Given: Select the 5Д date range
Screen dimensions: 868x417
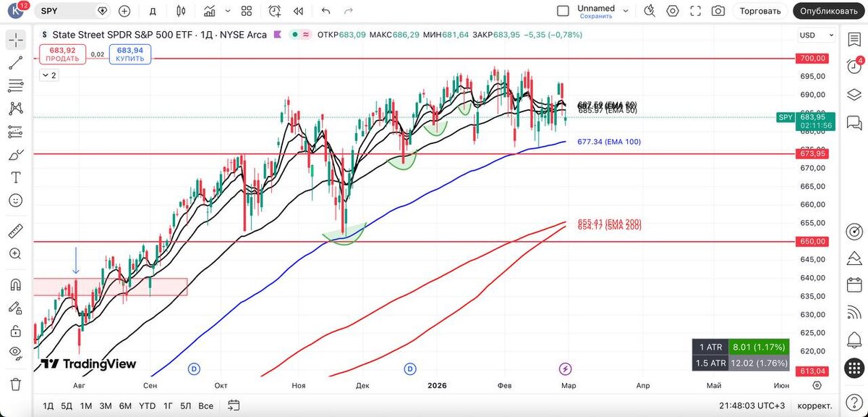Looking at the screenshot, I should [x=67, y=405].
